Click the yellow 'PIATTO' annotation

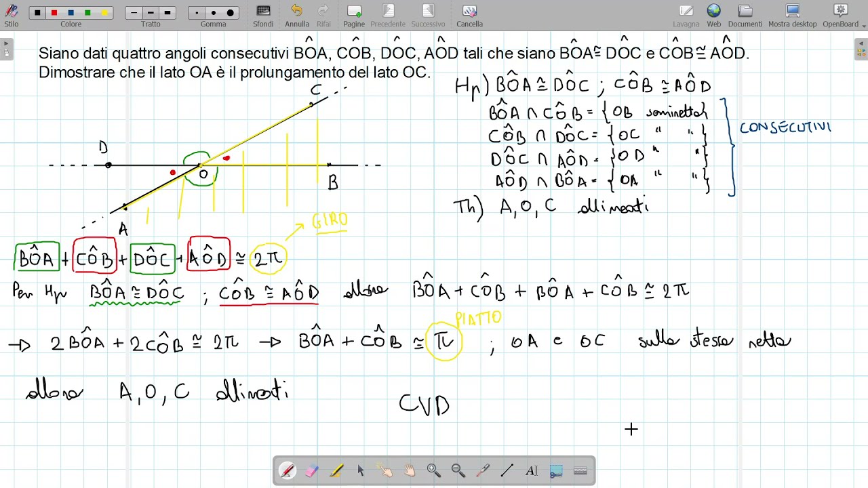[479, 318]
